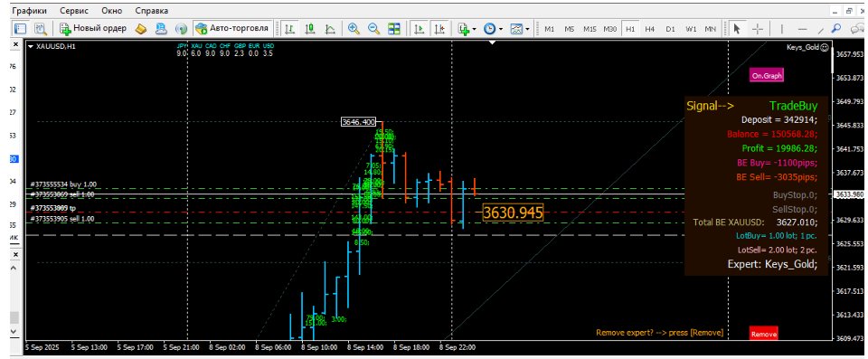Expand the XAUUSD,H1 triangle on chart
The height and width of the screenshot is (359, 868).
click(31, 46)
